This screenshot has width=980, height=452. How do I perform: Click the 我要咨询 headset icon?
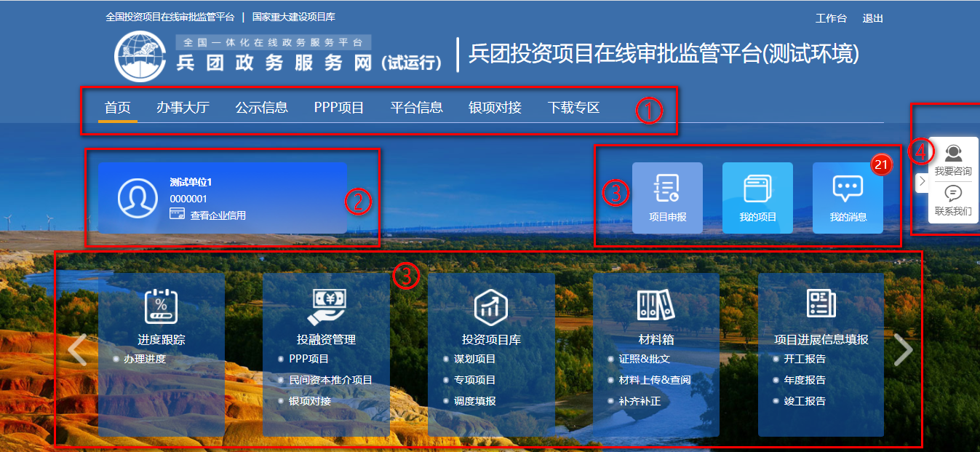pyautogui.click(x=953, y=153)
